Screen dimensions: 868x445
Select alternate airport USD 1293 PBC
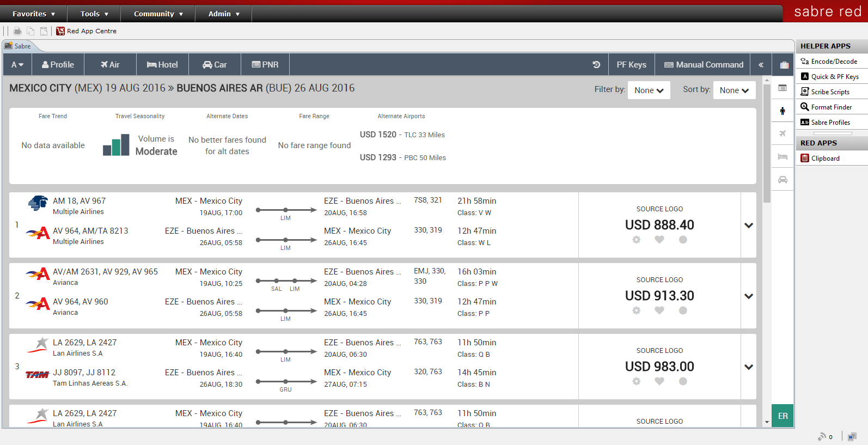coord(403,157)
